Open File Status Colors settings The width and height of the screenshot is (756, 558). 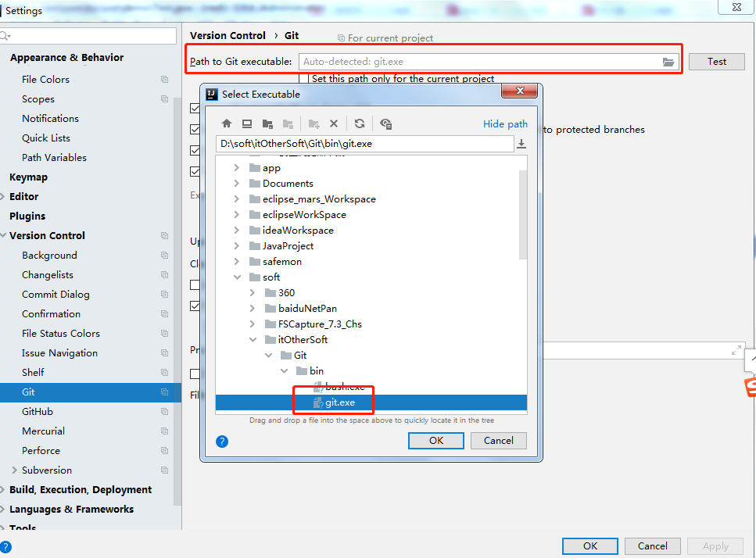[61, 334]
